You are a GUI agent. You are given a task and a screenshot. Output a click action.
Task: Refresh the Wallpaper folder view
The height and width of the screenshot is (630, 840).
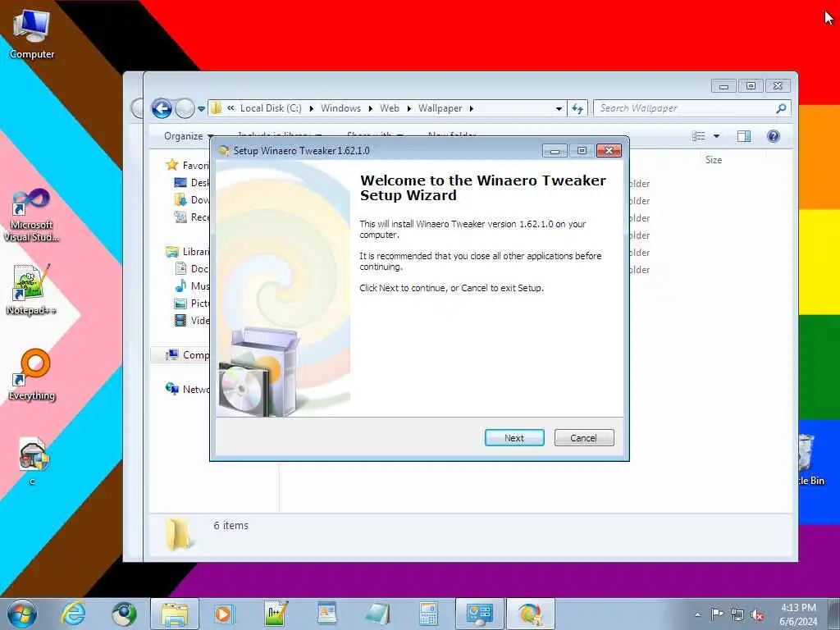click(577, 109)
